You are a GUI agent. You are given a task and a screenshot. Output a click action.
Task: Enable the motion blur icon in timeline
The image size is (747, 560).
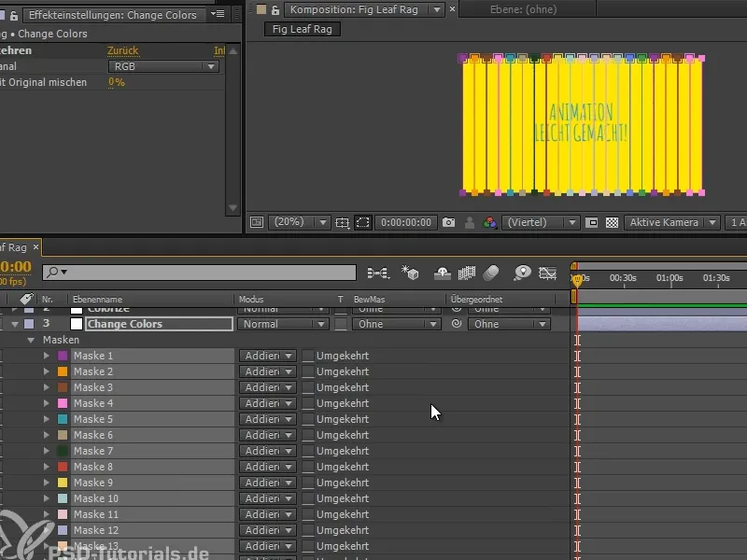pyautogui.click(x=491, y=273)
